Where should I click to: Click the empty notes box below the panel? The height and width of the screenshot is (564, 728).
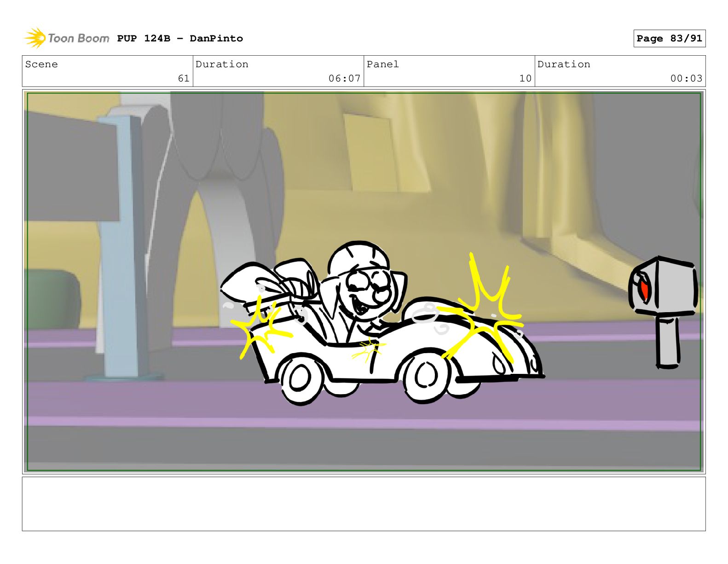pos(364,504)
